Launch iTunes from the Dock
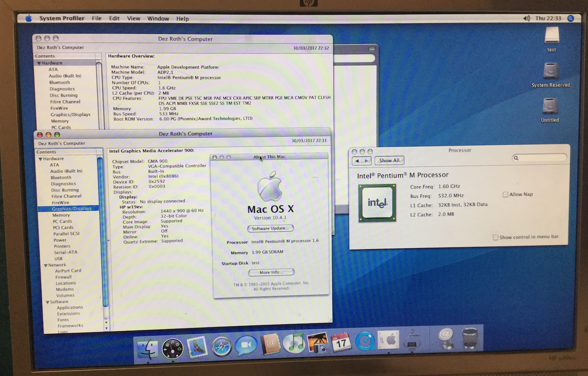588x376 pixels. [x=294, y=343]
